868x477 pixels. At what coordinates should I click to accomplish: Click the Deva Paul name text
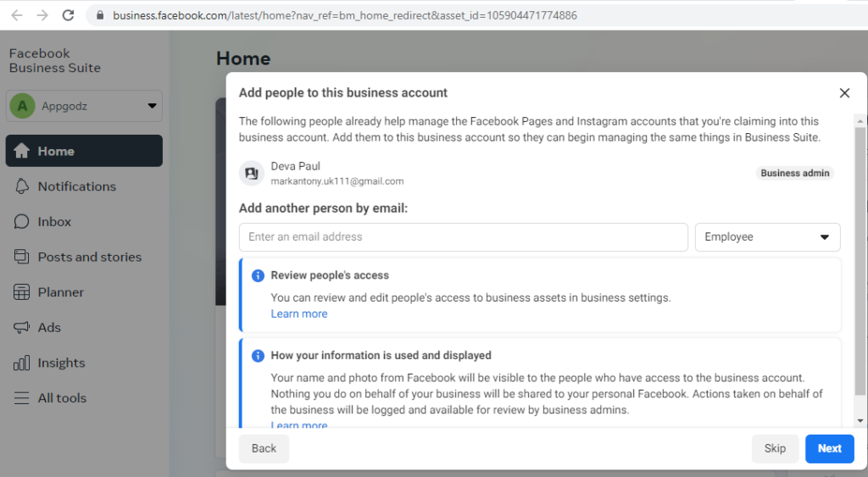[295, 166]
